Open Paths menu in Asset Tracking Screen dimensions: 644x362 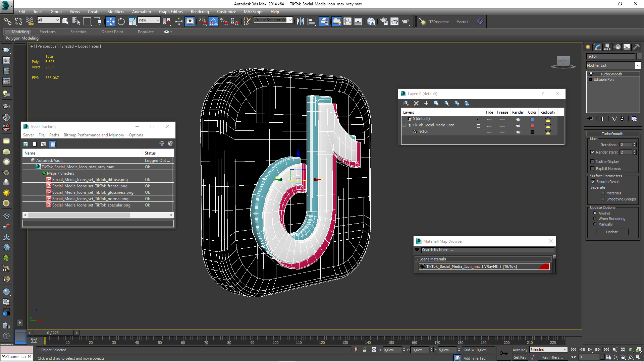(x=54, y=135)
